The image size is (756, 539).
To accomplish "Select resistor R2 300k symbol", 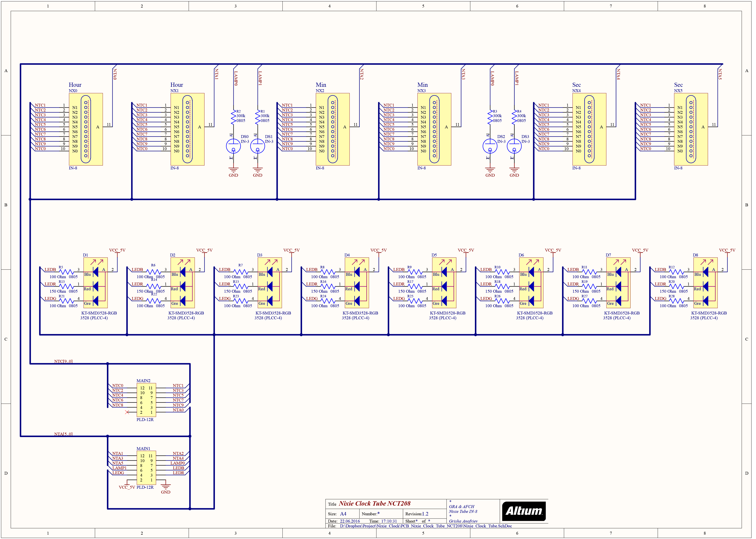I will pos(233,117).
